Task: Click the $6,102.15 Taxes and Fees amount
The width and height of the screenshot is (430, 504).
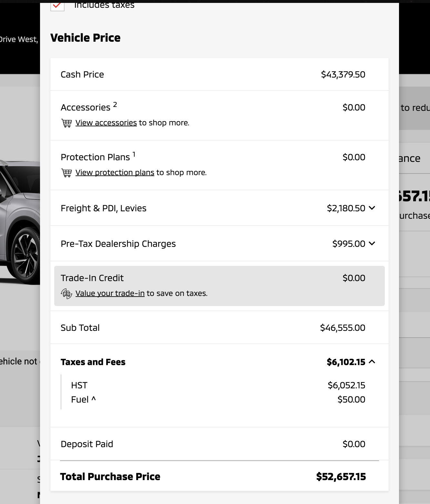Action: pyautogui.click(x=346, y=362)
